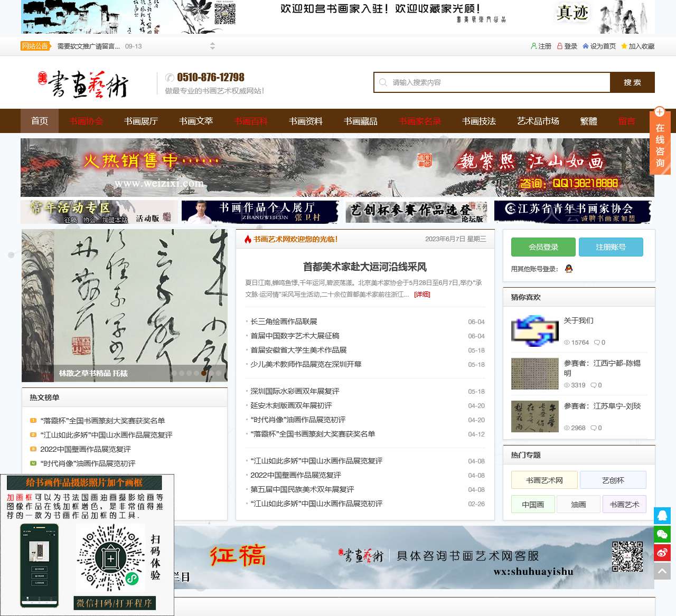Screen dimensions: 676x616
Task: Click the 油画 topic tag
Action: point(579,505)
